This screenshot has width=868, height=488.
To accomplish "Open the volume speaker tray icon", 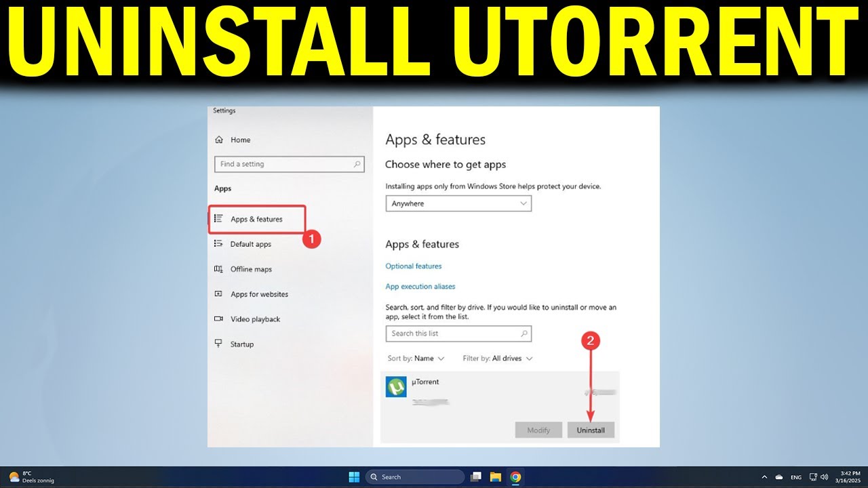I will coord(824,477).
